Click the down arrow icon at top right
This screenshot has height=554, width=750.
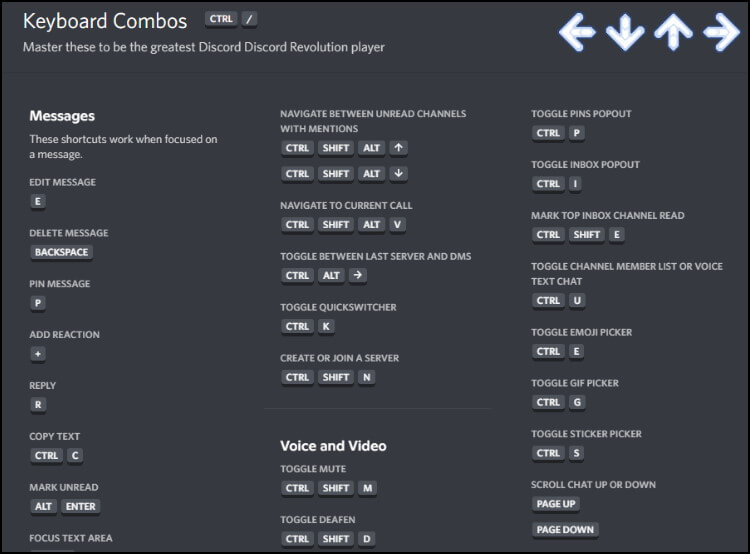[625, 32]
